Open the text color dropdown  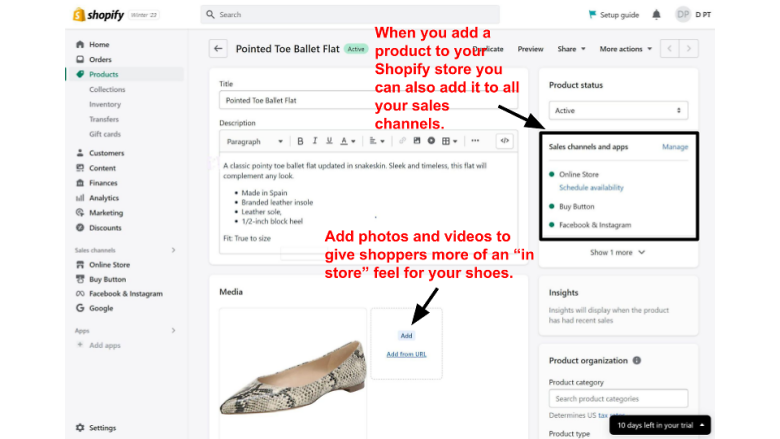(x=348, y=141)
